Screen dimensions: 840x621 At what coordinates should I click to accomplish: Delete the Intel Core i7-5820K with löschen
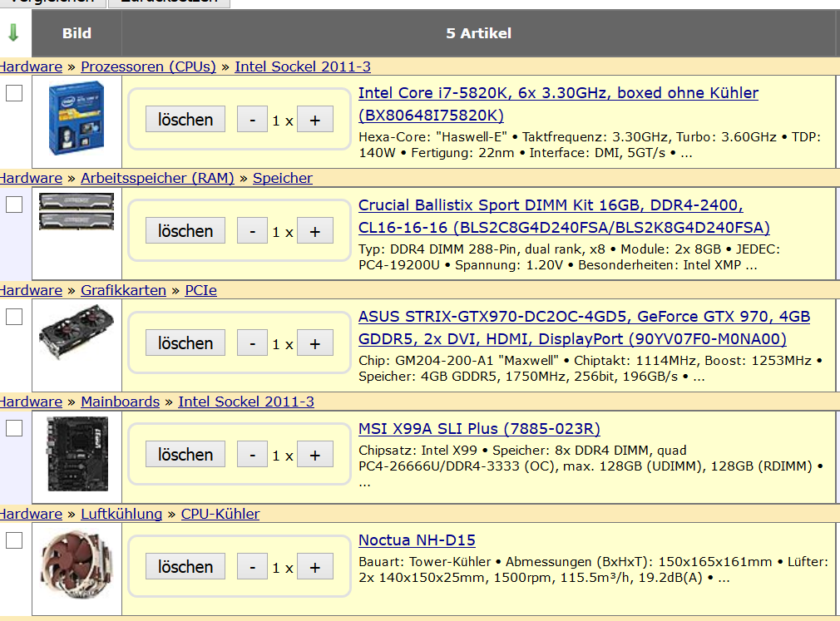(x=185, y=120)
